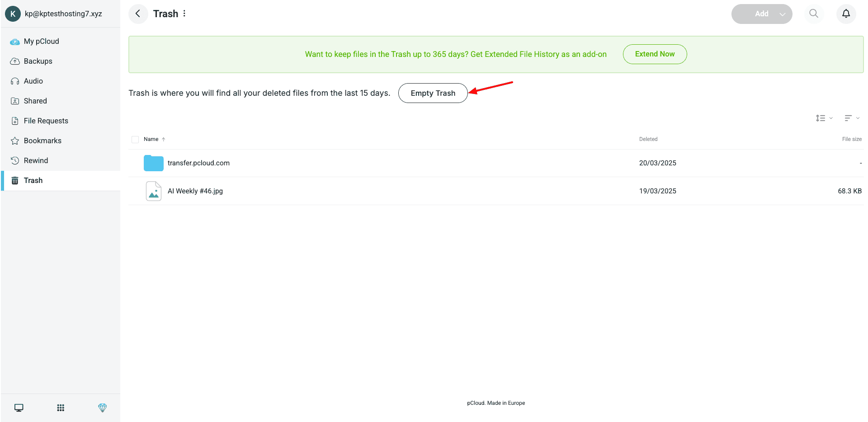
Task: Click the Extended File History promo text
Action: click(456, 54)
